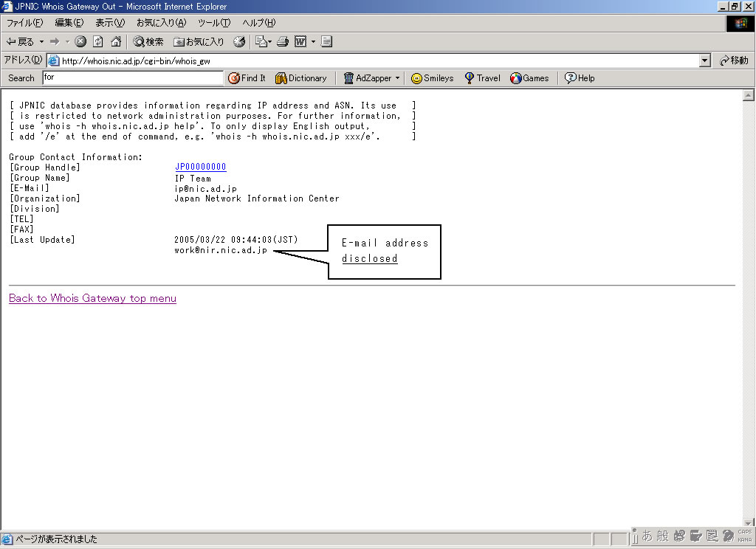The image size is (756, 549).
Task: Open the ツール(T) menu
Action: (x=214, y=23)
